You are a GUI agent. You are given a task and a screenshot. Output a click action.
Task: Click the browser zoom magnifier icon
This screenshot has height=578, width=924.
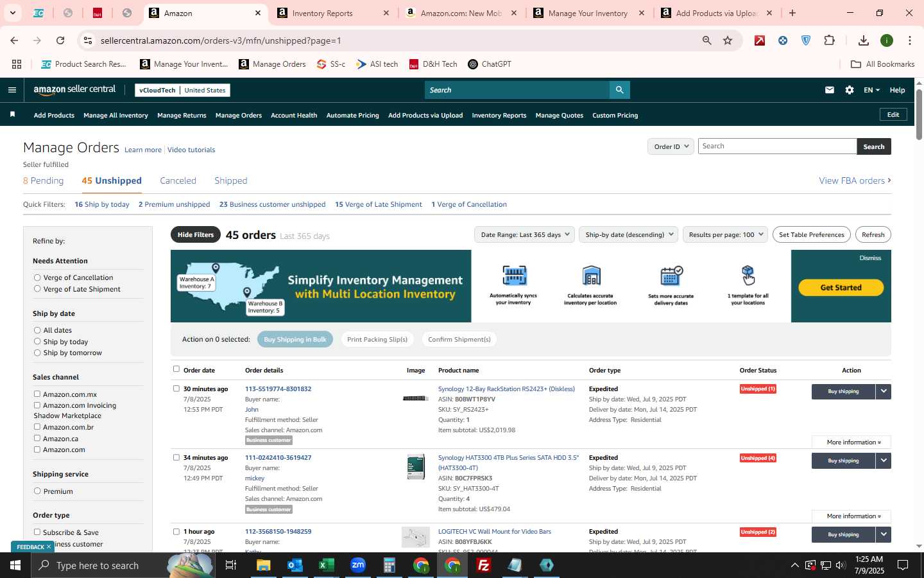706,40
